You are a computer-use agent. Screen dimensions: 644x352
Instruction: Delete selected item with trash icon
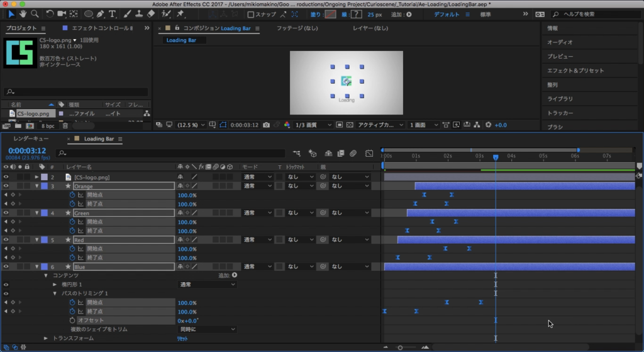point(65,125)
